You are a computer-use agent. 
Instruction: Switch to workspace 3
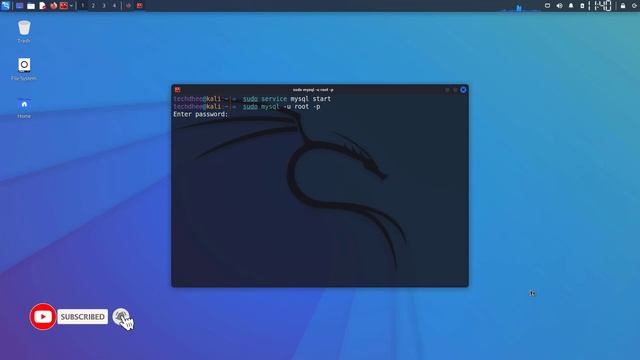104,6
